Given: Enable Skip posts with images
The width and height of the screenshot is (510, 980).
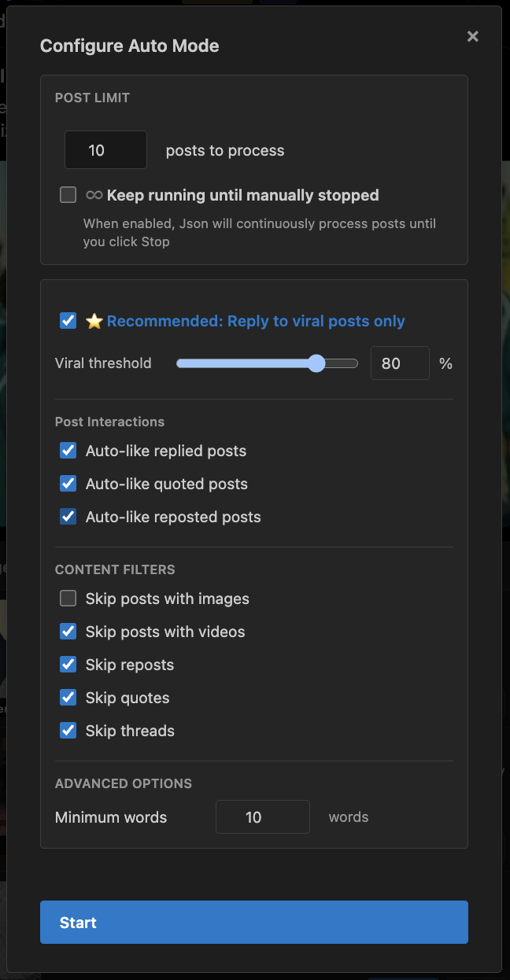Looking at the screenshot, I should pos(68,598).
